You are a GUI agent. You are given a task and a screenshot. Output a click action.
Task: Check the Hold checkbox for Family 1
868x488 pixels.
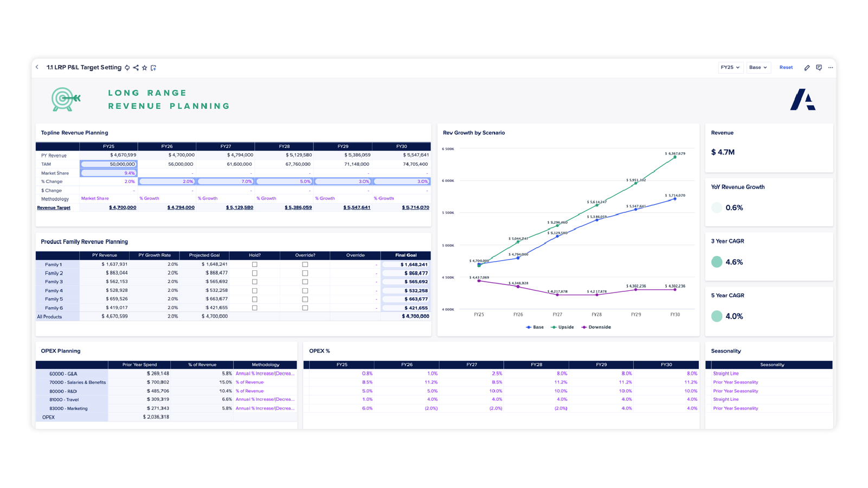[254, 264]
